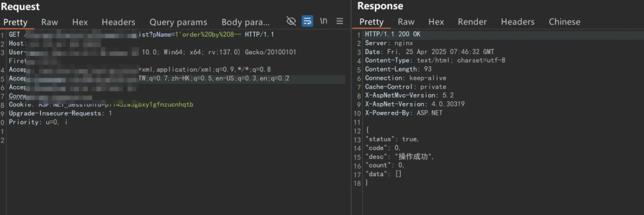
Task: Click the X-Powered-By: ASP.NET header
Action: [404, 113]
